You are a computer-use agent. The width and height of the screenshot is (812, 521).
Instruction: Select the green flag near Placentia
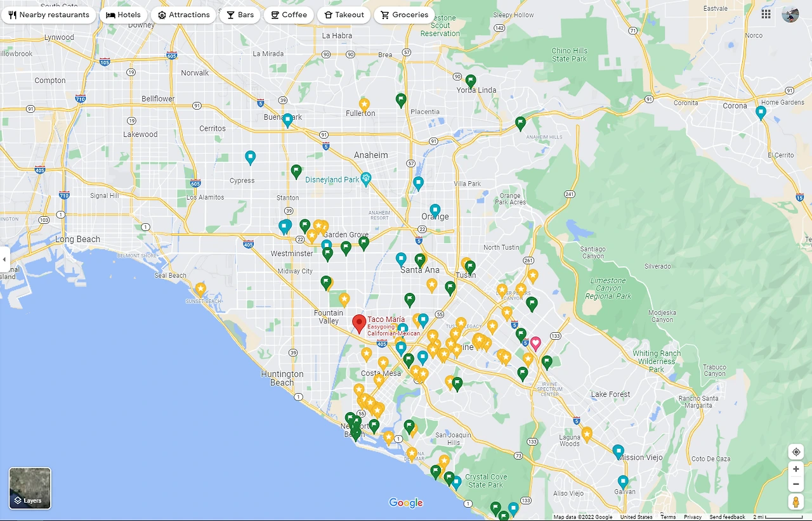[x=401, y=100]
